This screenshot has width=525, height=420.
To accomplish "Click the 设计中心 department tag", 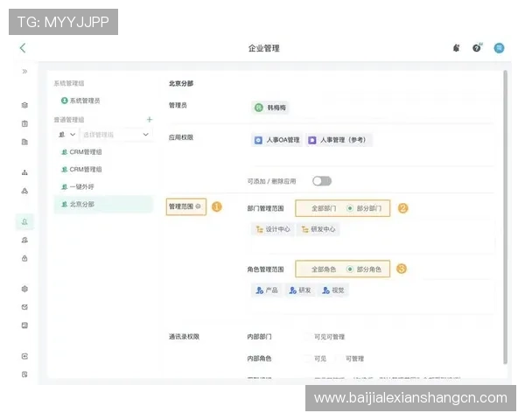I will 272,229.
